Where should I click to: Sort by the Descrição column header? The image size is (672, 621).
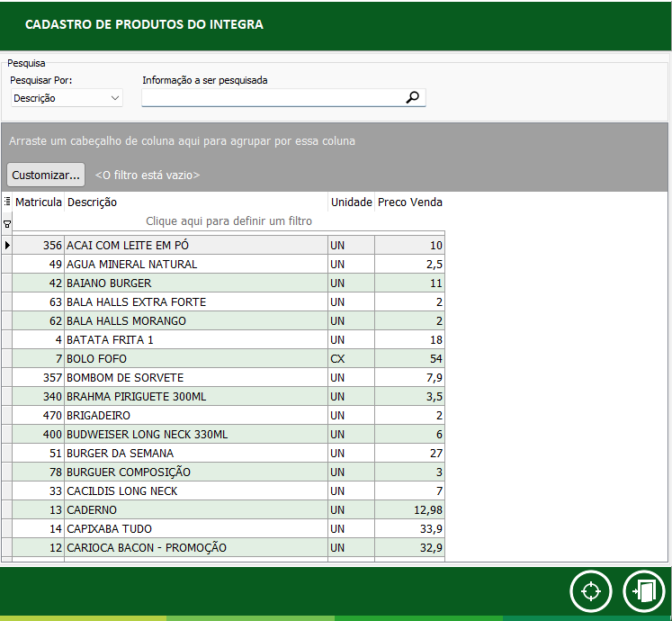click(196, 202)
